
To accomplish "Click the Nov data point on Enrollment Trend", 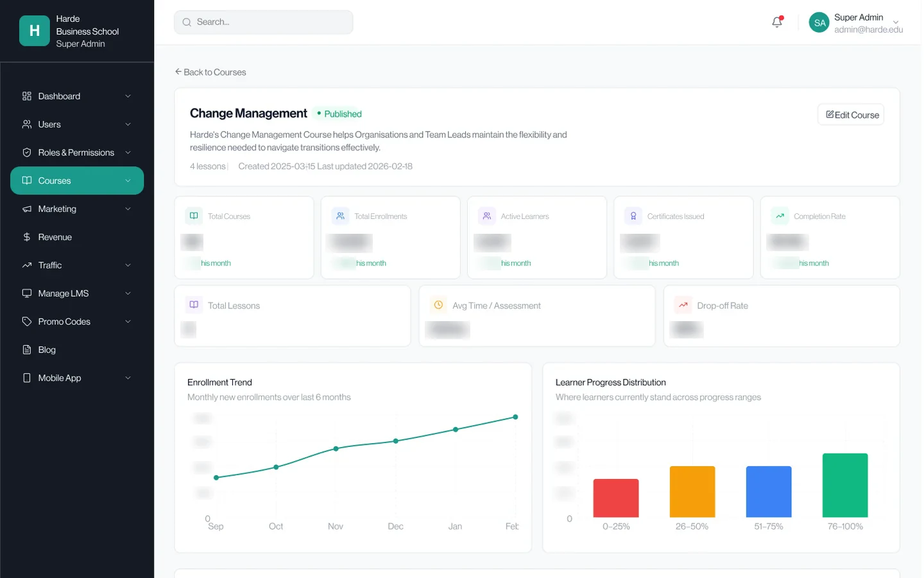I will (336, 449).
